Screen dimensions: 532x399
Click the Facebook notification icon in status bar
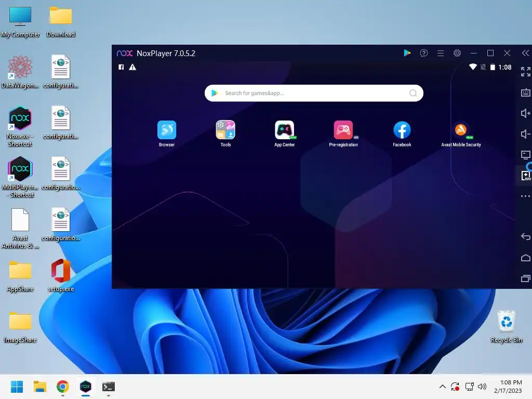tap(121, 67)
